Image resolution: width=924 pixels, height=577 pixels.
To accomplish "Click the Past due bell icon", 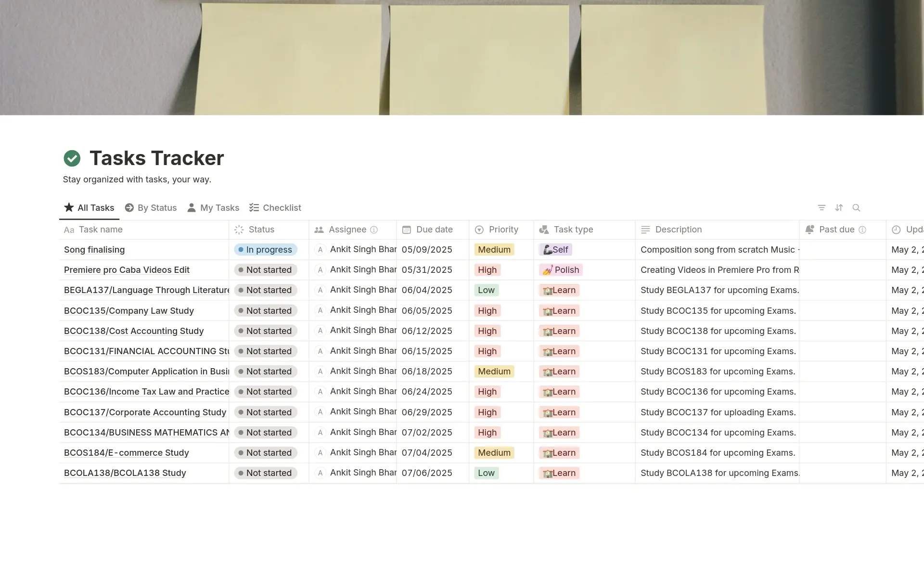I will (x=810, y=230).
